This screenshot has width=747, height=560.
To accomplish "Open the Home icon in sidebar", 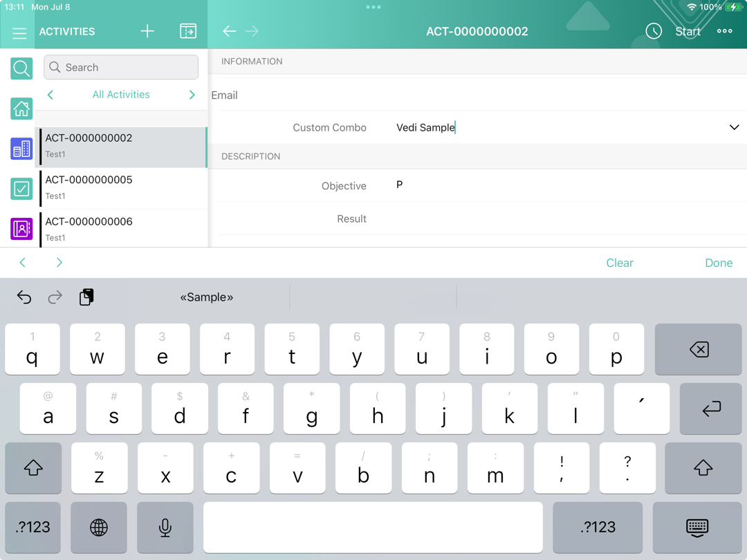I will coord(21,109).
